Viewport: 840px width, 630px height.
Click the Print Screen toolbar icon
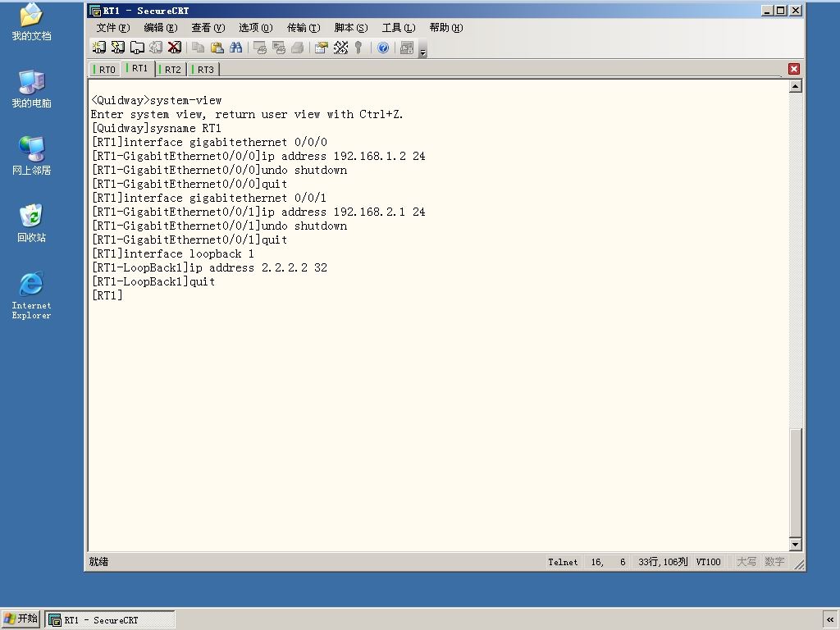pyautogui.click(x=260, y=48)
